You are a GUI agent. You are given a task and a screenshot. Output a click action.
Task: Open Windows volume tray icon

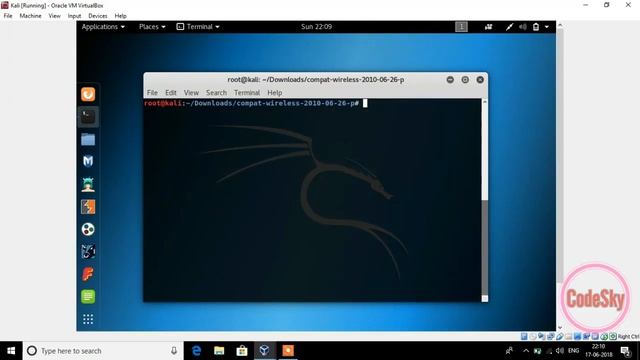pyautogui.click(x=560, y=351)
